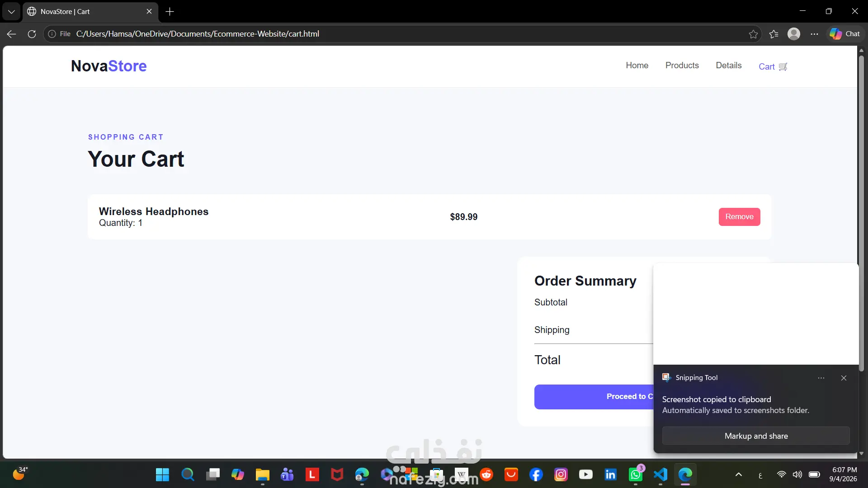Viewport: 868px width, 488px height.
Task: Open a new browser tab
Action: pyautogui.click(x=170, y=12)
